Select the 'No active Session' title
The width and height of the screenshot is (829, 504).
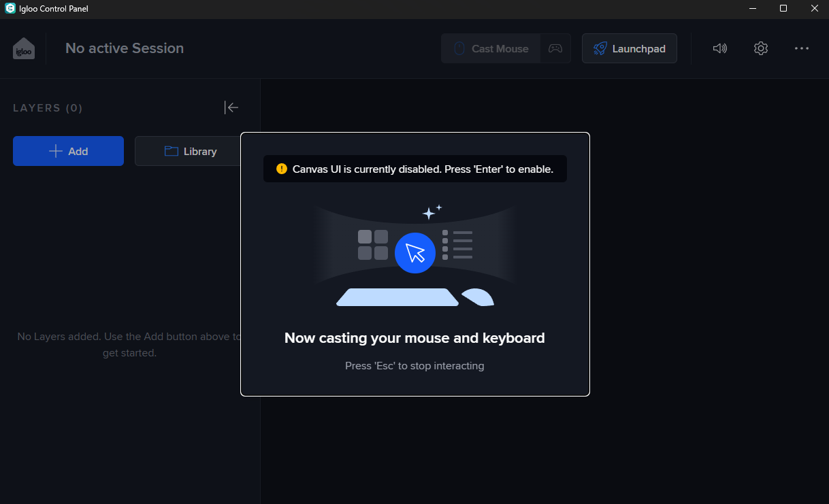pos(125,48)
